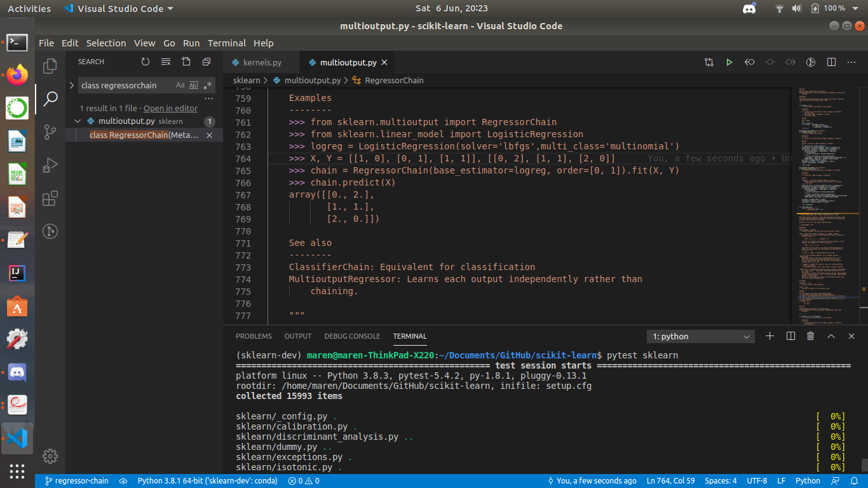Open the Help menu

point(264,43)
